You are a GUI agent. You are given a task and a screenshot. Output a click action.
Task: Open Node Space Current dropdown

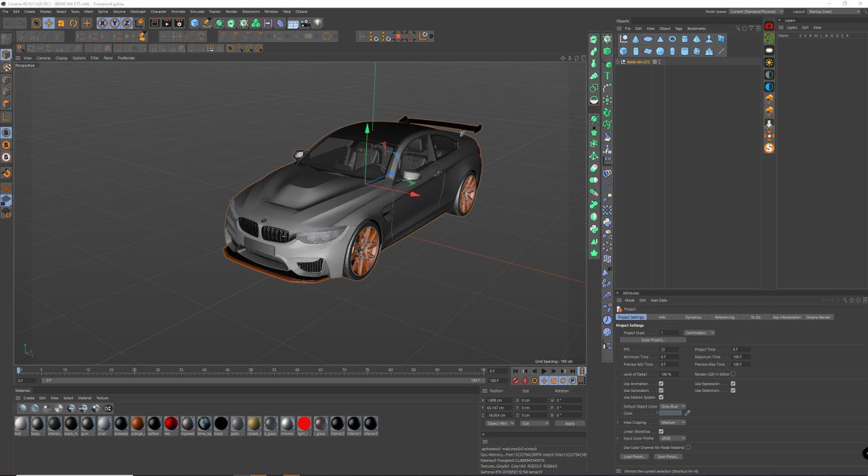click(755, 12)
